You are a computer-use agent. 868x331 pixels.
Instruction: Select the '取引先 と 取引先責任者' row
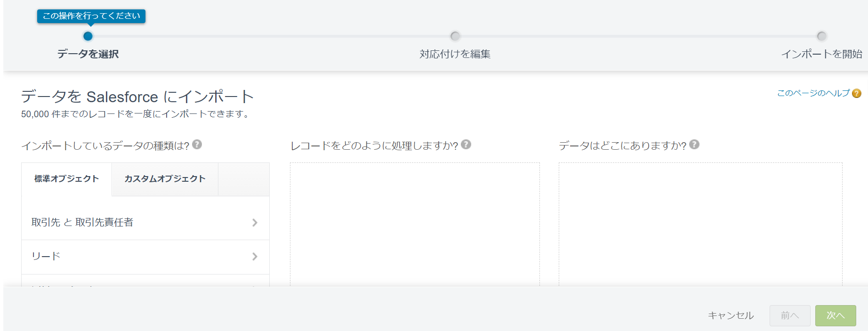point(145,222)
